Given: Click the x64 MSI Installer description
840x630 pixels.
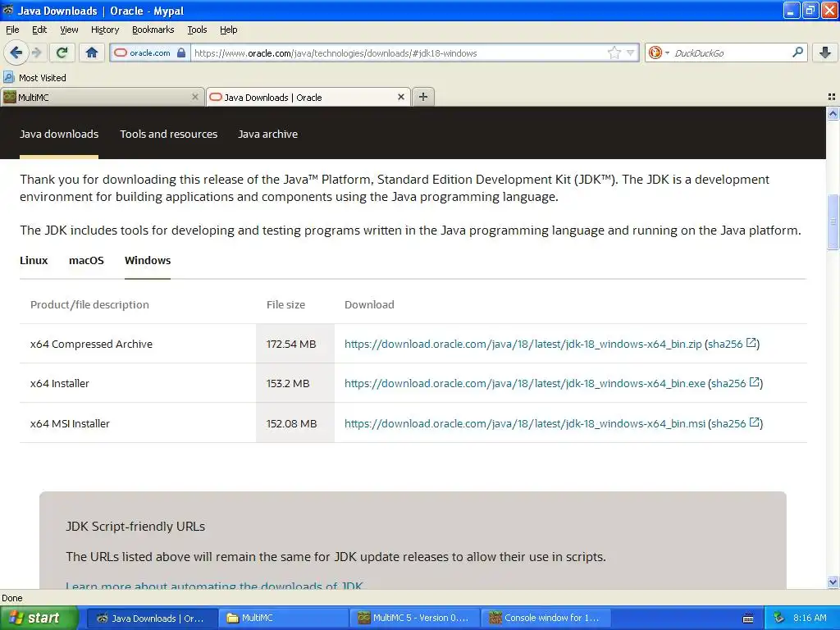Looking at the screenshot, I should tap(70, 423).
